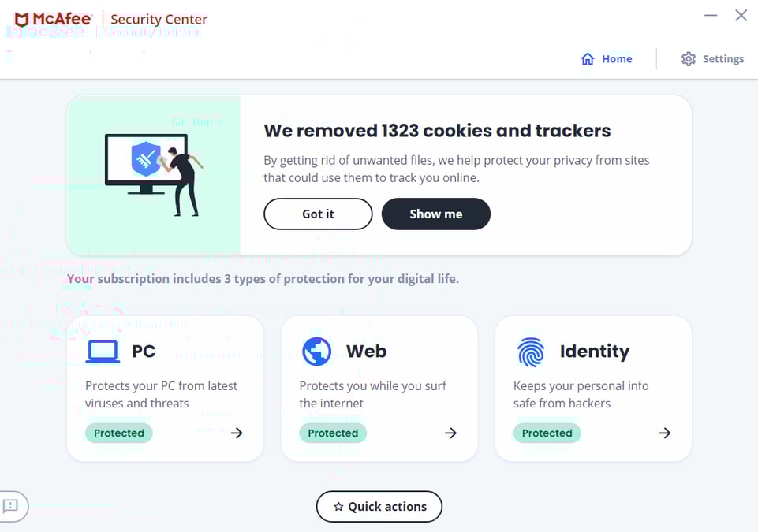This screenshot has height=532, width=758.
Task: Open Quick actions
Action: click(379, 507)
